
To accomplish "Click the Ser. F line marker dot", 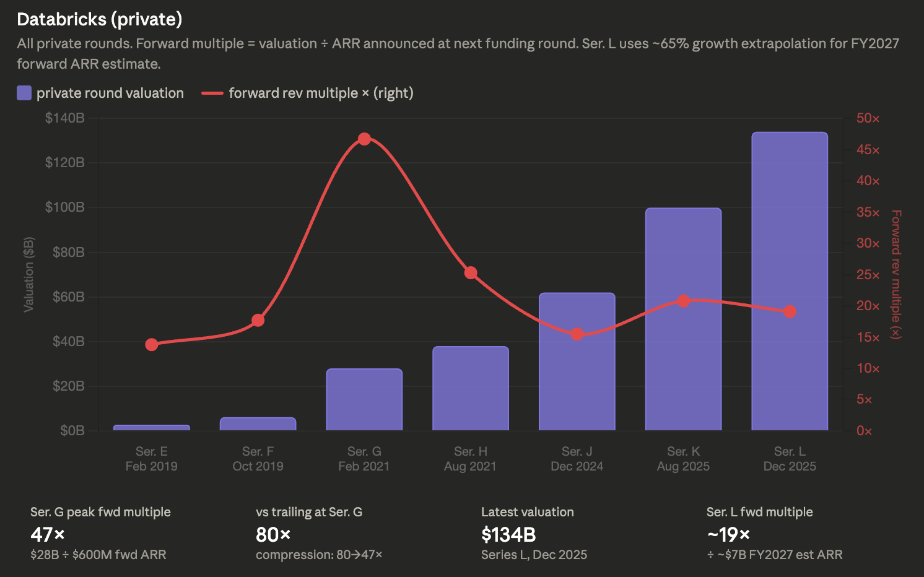I will click(x=258, y=320).
